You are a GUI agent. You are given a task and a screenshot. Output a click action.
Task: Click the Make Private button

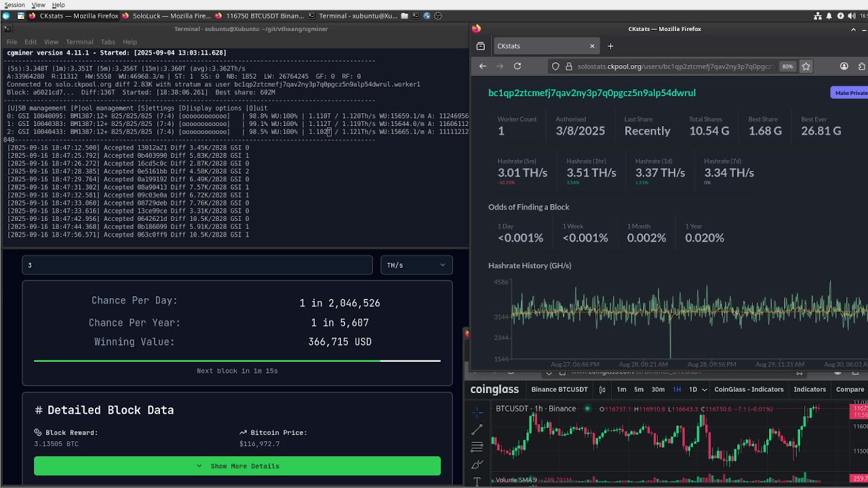coord(850,93)
